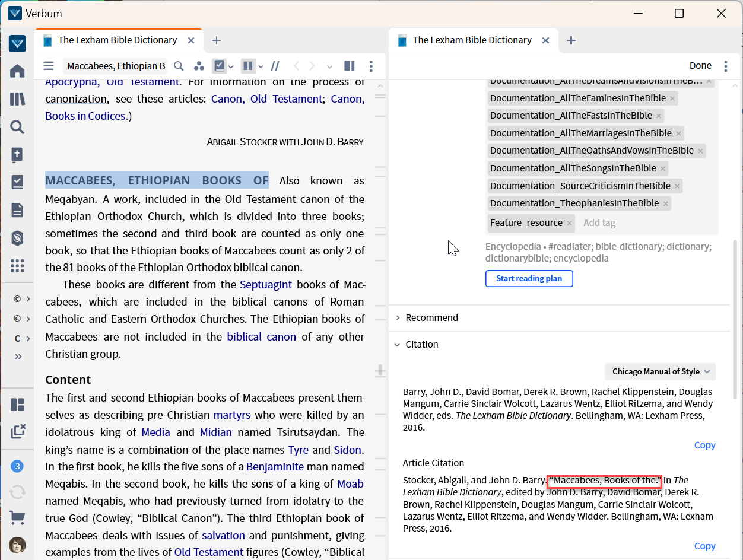Click the parallel resources double-slash icon
The width and height of the screenshot is (743, 560).
[x=275, y=66]
